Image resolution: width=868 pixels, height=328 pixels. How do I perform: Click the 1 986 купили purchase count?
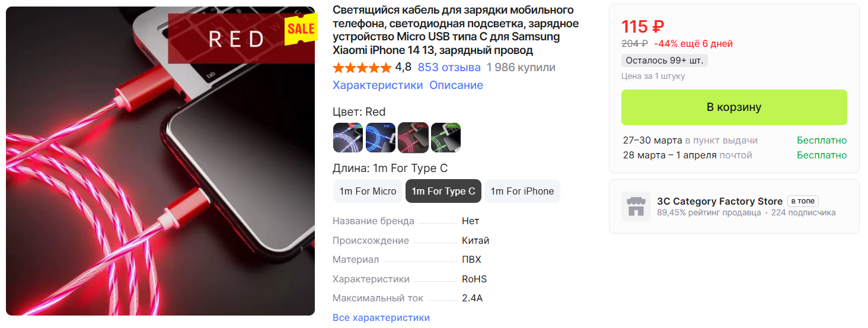coord(521,67)
